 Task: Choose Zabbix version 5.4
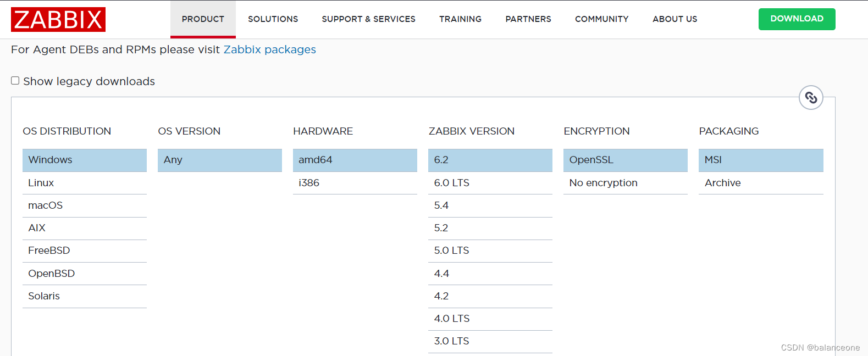coord(490,205)
